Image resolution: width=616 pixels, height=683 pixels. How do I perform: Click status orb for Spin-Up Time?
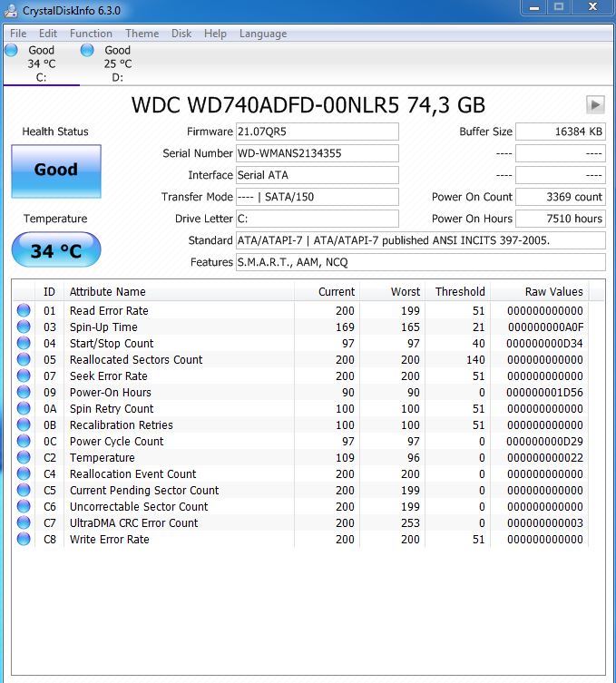click(x=24, y=327)
